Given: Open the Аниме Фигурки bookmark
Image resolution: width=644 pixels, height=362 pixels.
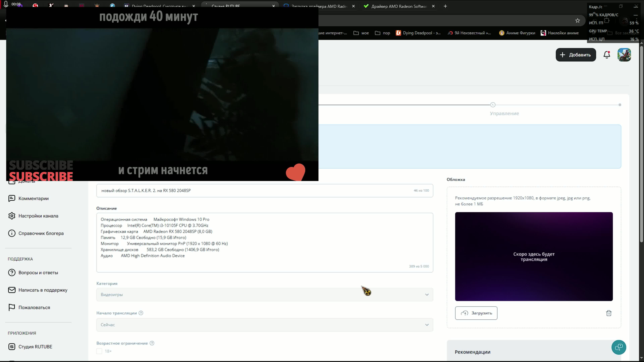Looking at the screenshot, I should click(x=517, y=33).
